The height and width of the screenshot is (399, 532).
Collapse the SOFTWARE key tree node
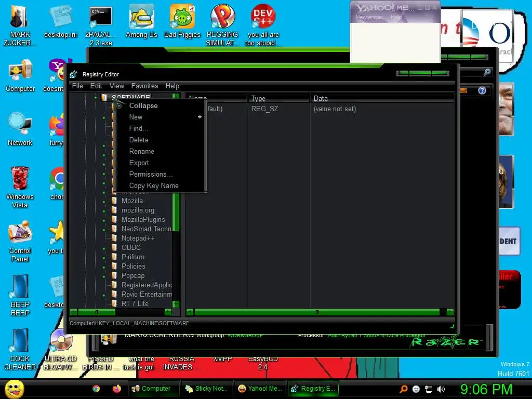click(x=96, y=98)
